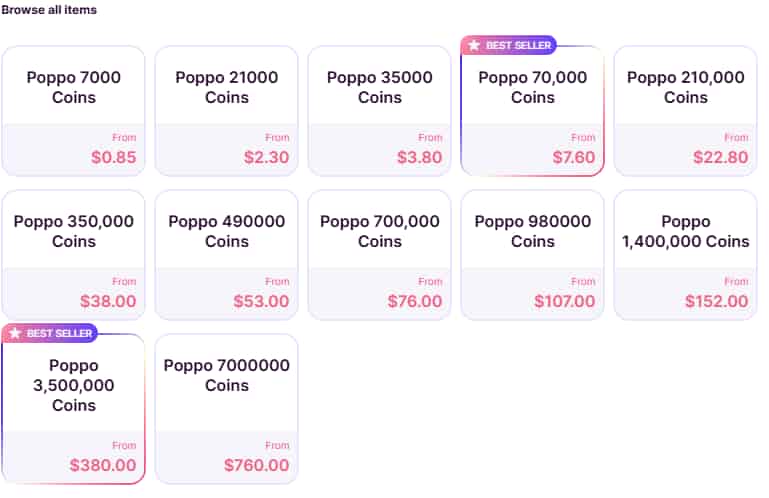Click the $0.85 price label
Screen dimensions: 769x498
point(113,157)
